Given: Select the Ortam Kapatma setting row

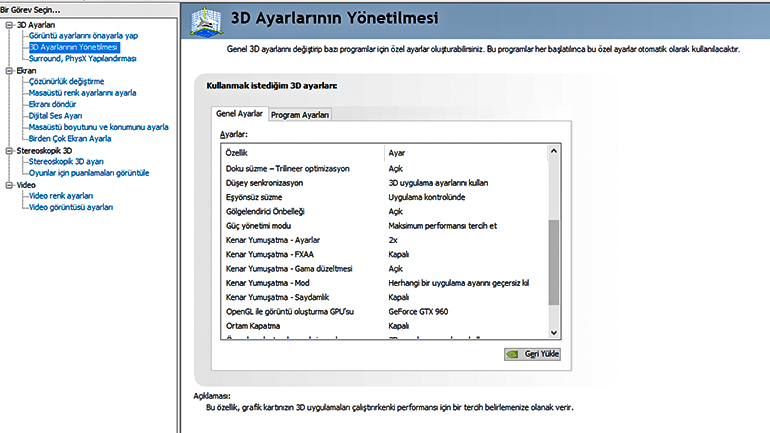Looking at the screenshot, I should point(385,325).
